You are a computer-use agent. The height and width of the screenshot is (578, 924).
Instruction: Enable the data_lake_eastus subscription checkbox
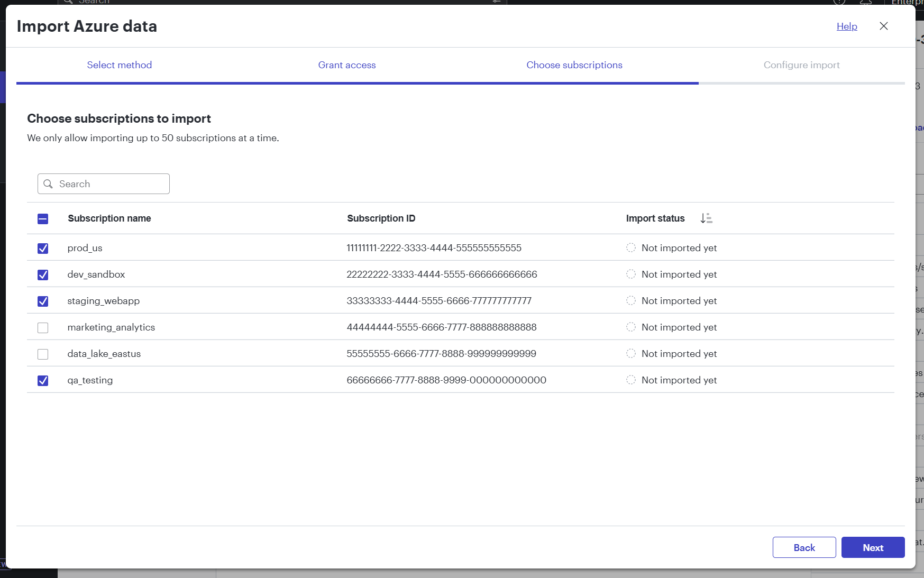pyautogui.click(x=43, y=354)
